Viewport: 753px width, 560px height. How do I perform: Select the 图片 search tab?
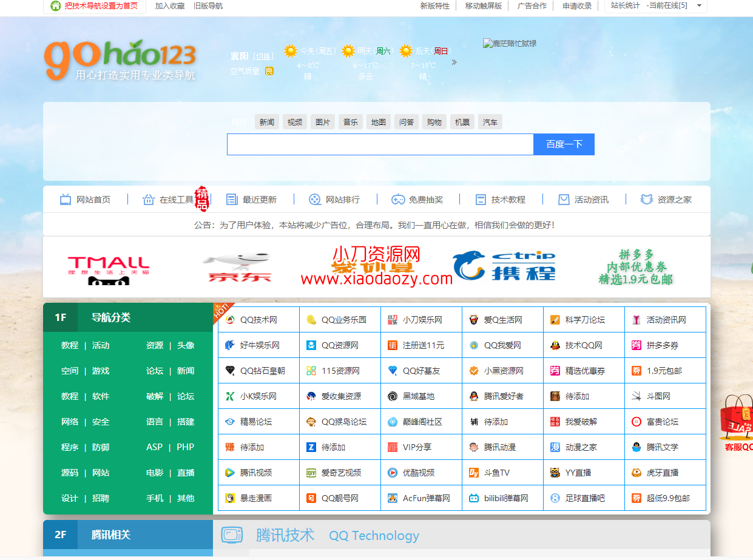[323, 122]
